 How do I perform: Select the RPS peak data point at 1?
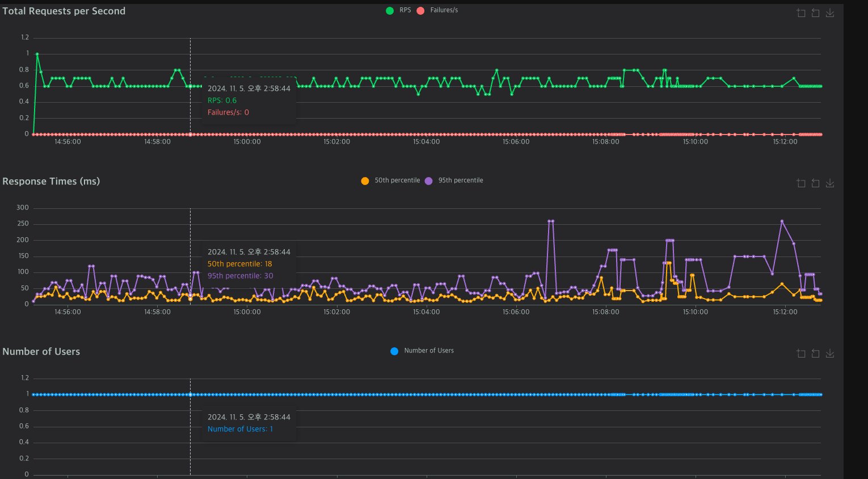pos(37,54)
